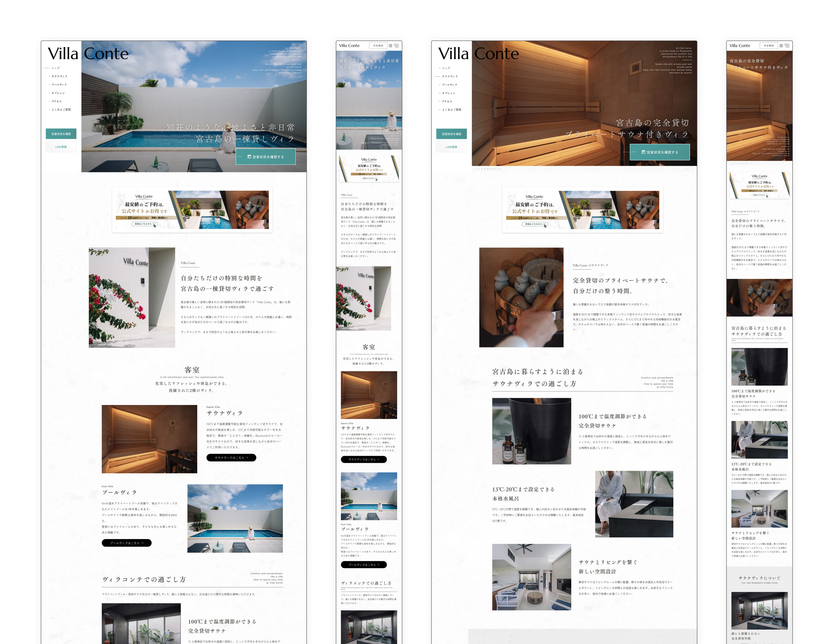Select アクセス in the left desktop sidebar menu
833x644 pixels.
click(x=56, y=102)
